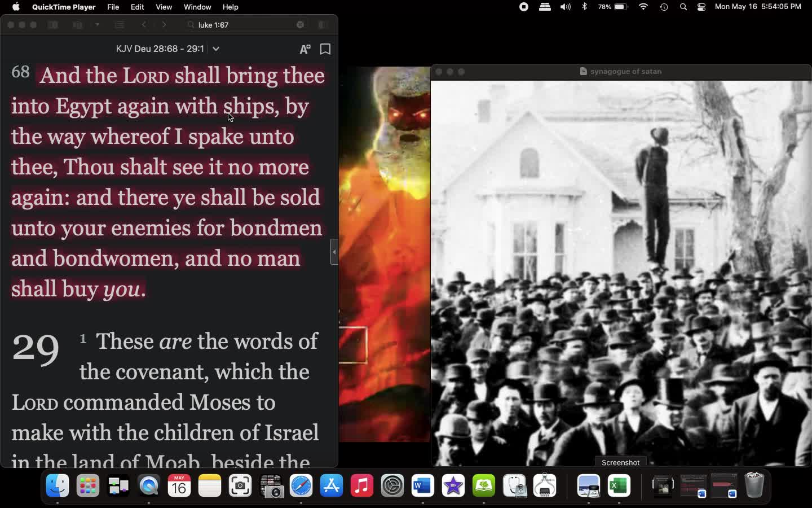This screenshot has width=812, height=508.
Task: Open the Apple menu
Action: tap(16, 7)
